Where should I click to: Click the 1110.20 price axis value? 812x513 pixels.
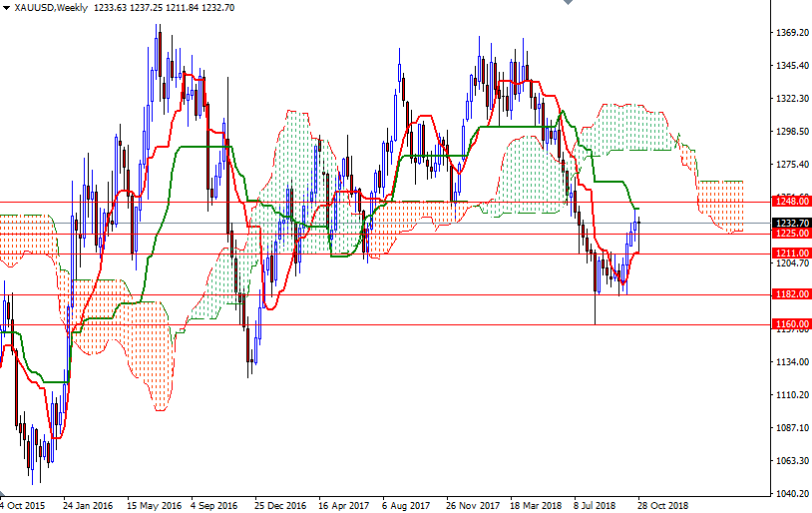(791, 395)
